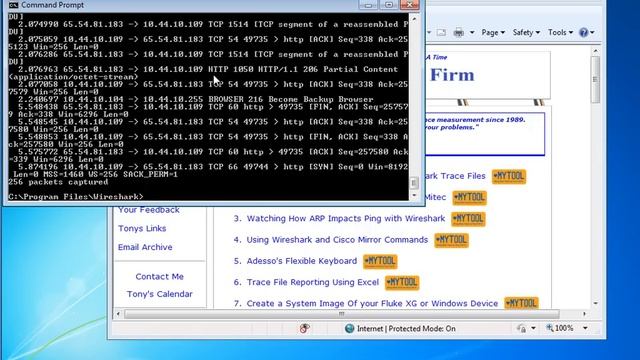Click the popup blocker status bar icon
Viewport: 640px width, 360px height.
click(x=304, y=328)
